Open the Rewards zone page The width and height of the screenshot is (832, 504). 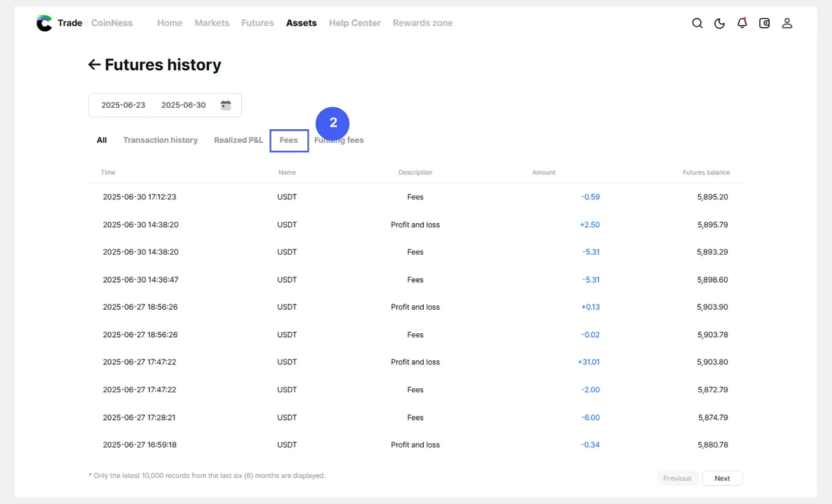[x=422, y=23]
